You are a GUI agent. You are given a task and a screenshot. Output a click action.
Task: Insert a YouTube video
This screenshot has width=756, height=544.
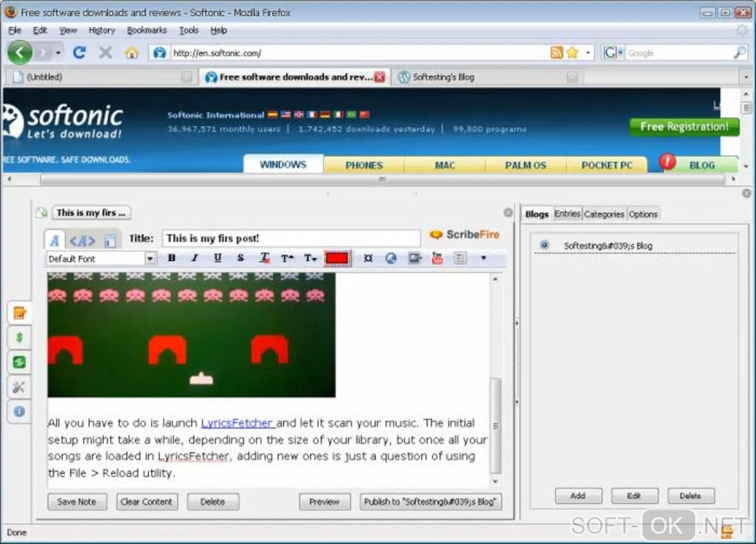pos(437,258)
